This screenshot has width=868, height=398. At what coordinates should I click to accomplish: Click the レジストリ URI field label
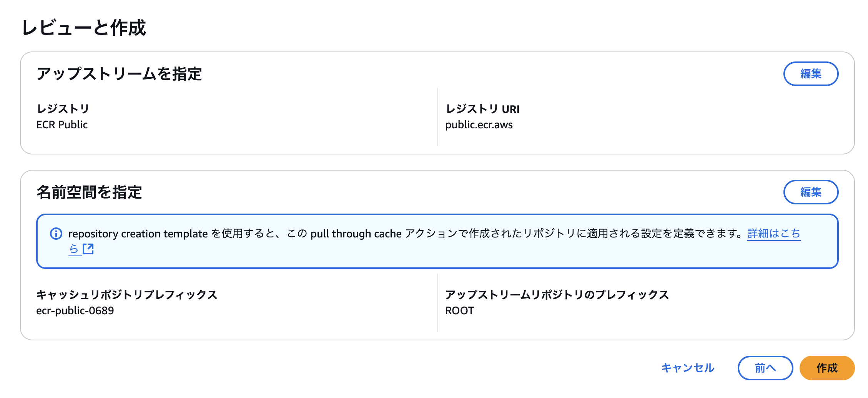pyautogui.click(x=482, y=109)
